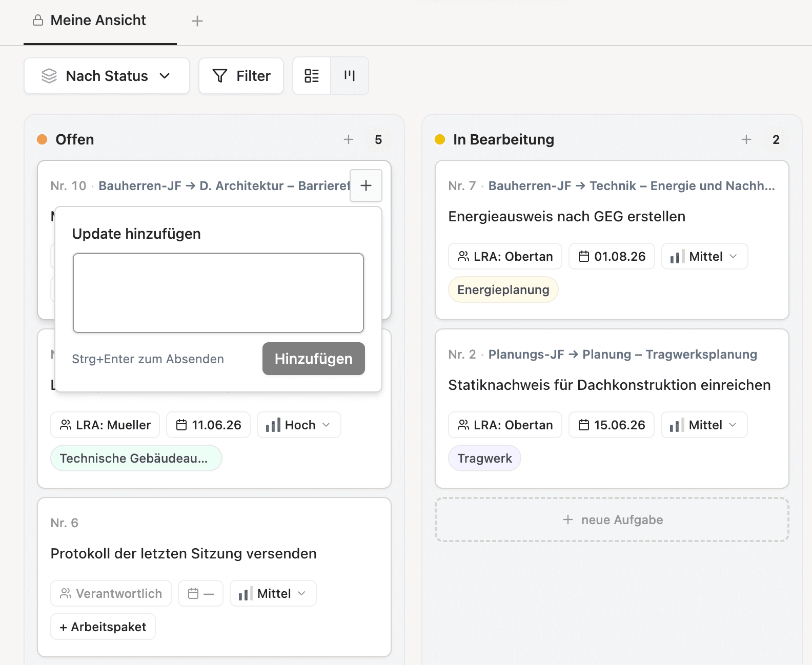The height and width of the screenshot is (665, 812).
Task: Open assignee LRA: Mueller chip
Action: (105, 425)
